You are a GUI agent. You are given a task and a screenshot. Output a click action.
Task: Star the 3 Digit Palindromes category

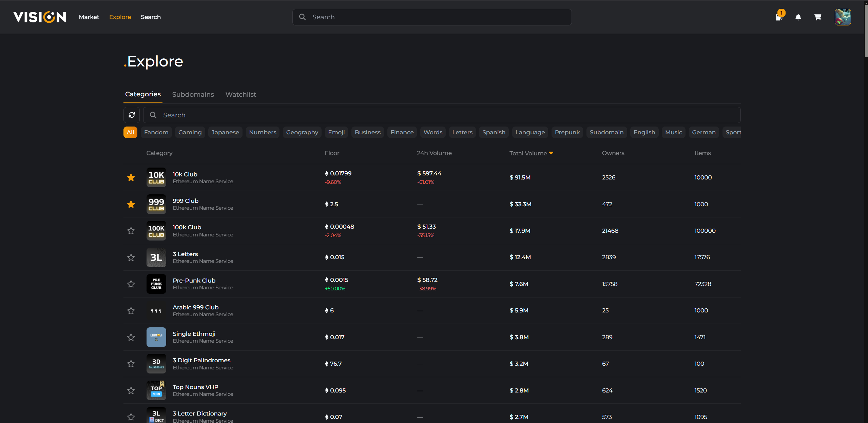[x=131, y=364]
